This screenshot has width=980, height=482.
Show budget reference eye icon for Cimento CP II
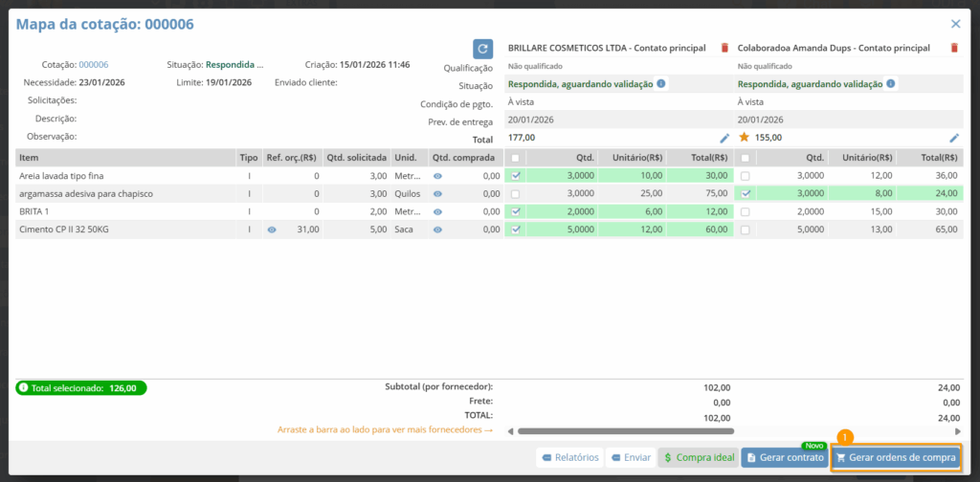point(273,230)
